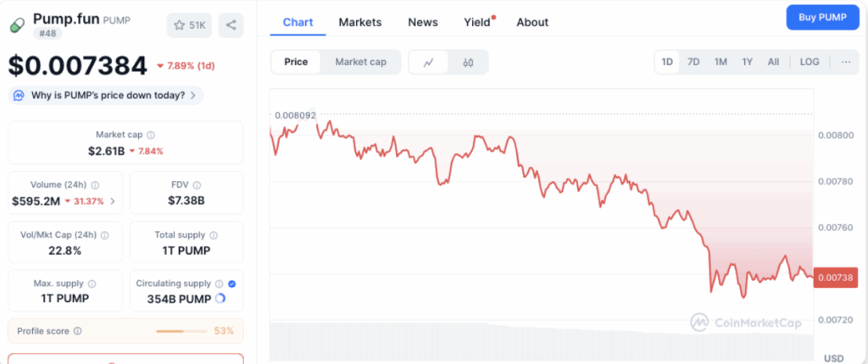Open the Markets tab
The image size is (868, 364).
coord(360,22)
